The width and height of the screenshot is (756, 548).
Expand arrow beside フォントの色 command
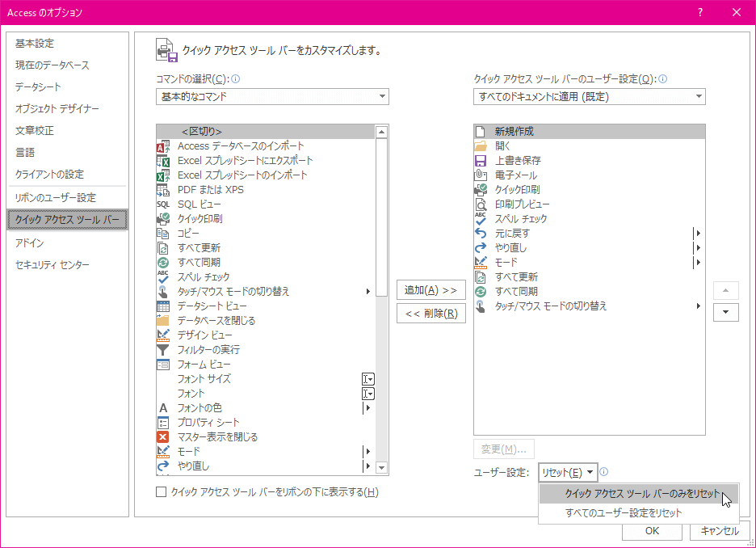point(367,408)
